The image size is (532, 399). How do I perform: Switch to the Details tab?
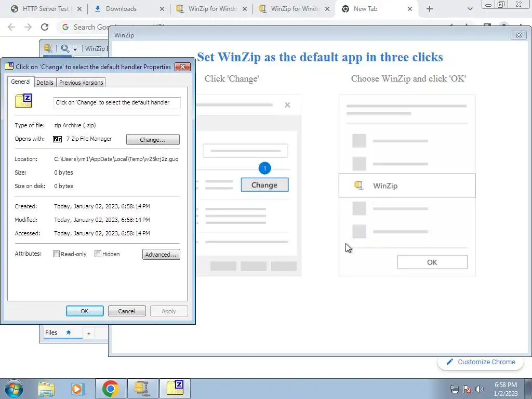pyautogui.click(x=45, y=83)
